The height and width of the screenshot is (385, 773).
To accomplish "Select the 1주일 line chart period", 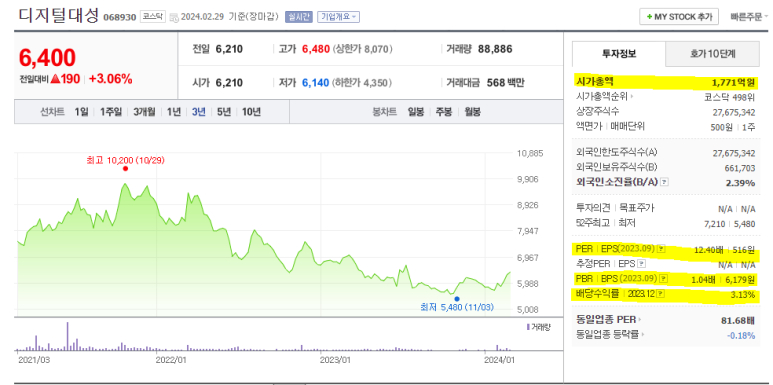I will tap(110, 112).
